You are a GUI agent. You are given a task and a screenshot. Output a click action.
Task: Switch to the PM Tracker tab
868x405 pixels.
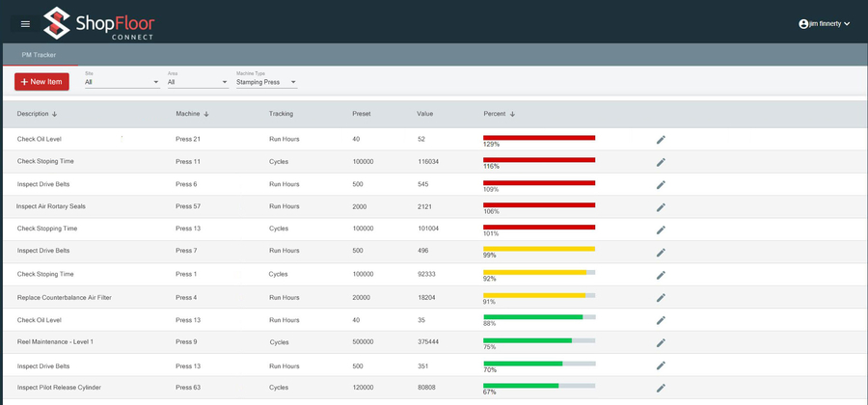39,55
